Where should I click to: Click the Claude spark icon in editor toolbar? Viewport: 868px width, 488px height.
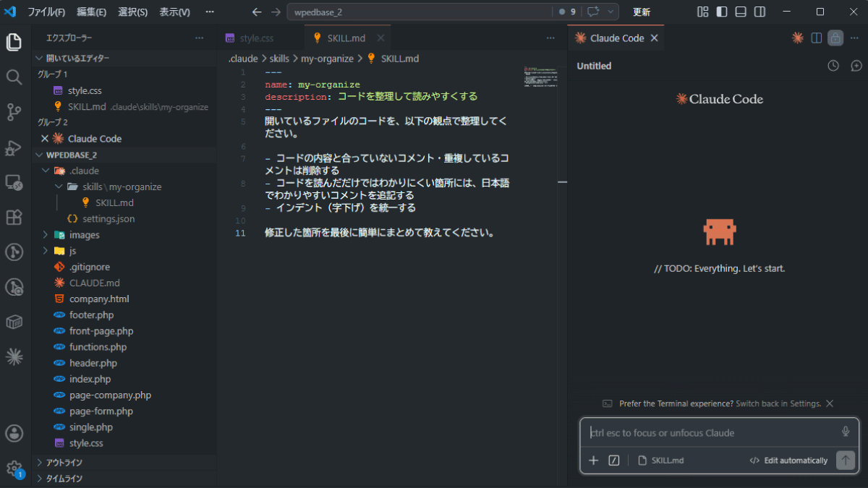coord(798,38)
